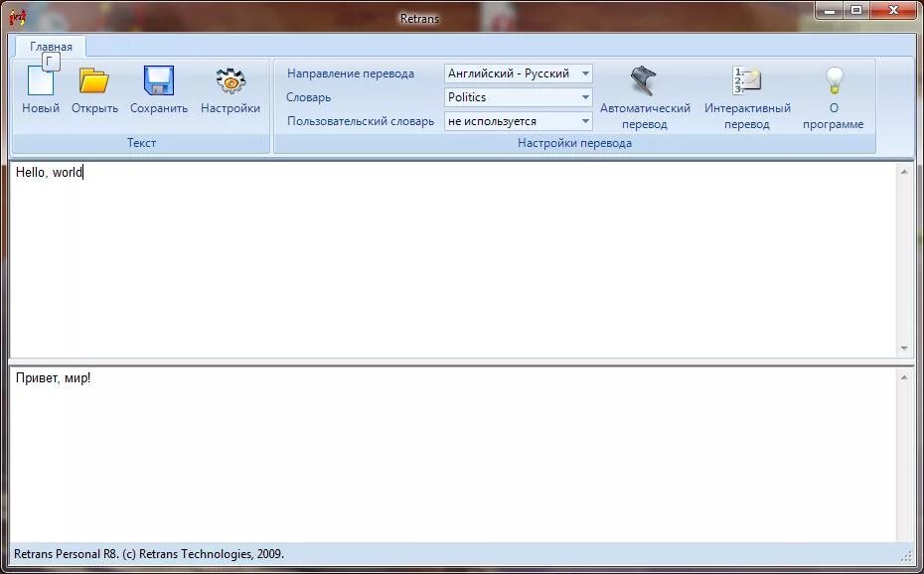The height and width of the screenshot is (574, 924).
Task: Close the Retrans window
Action: point(893,10)
